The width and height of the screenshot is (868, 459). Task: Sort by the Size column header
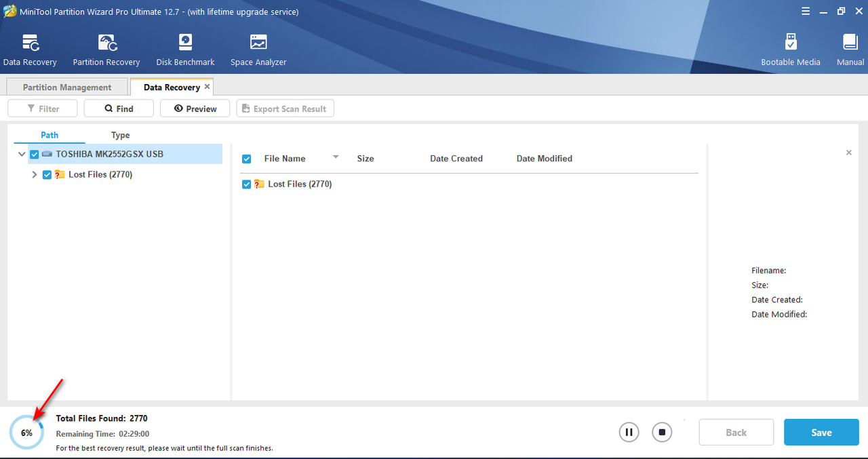pos(366,159)
